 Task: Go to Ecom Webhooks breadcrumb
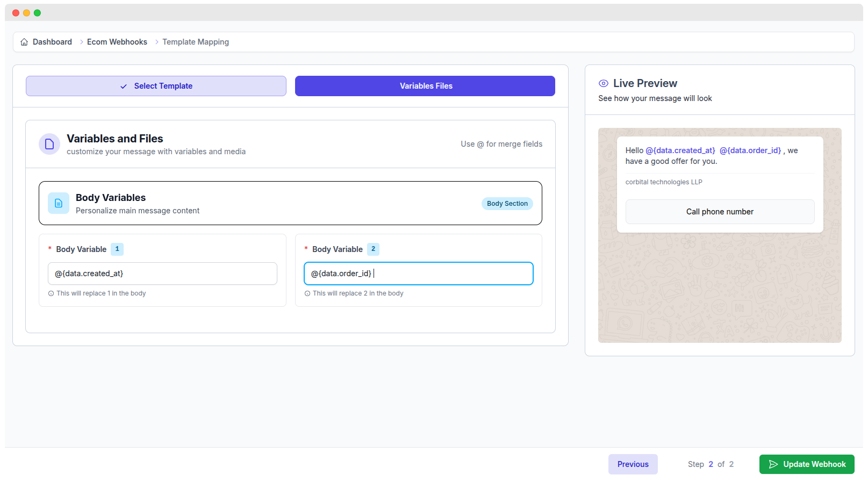click(x=117, y=42)
